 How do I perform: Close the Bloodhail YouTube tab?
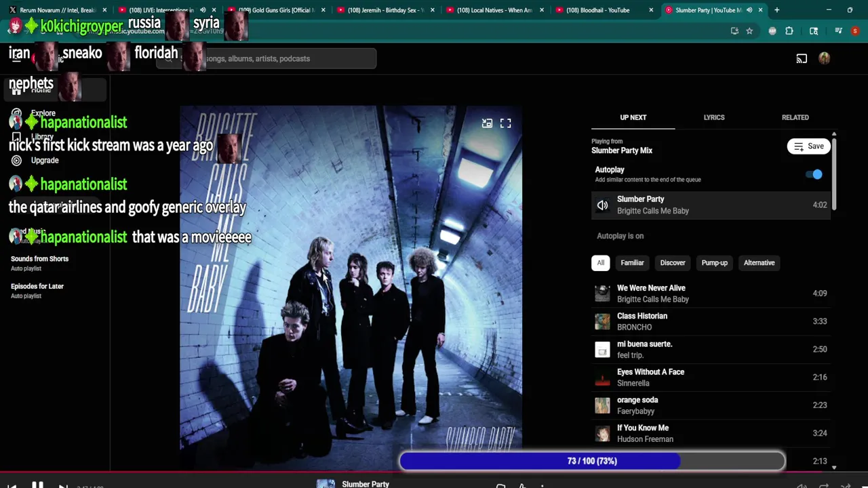click(x=651, y=10)
